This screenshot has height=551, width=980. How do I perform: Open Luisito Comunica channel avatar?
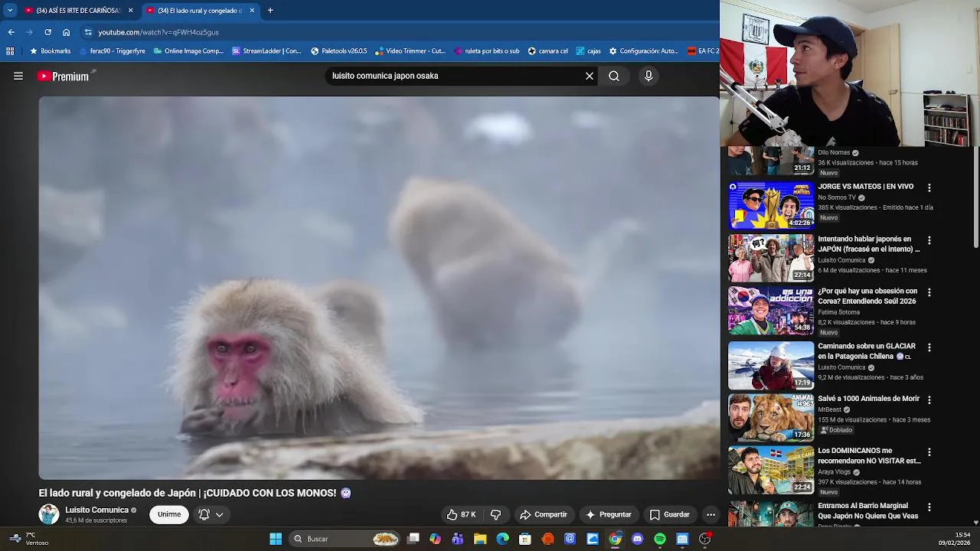click(49, 514)
